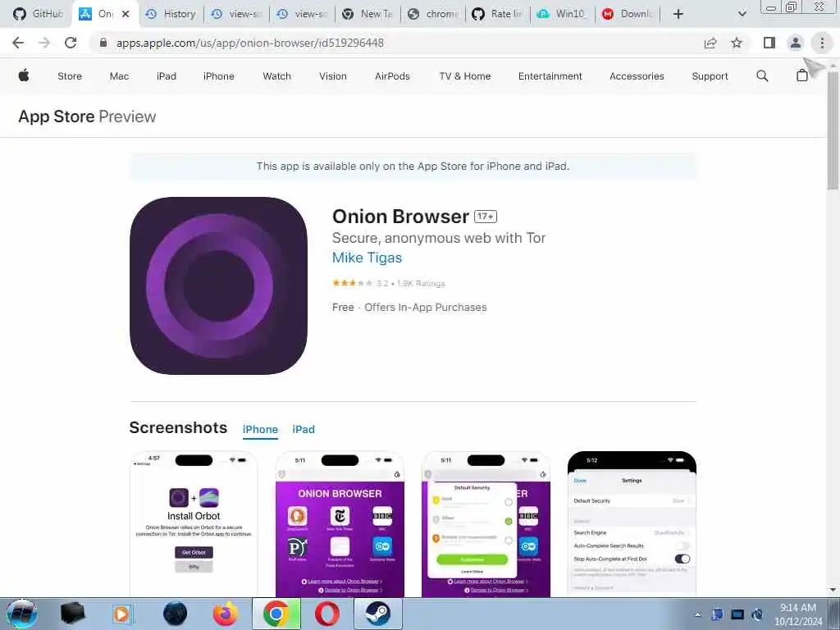Launch Firefox from the taskbar
This screenshot has width=840, height=630.
click(x=226, y=614)
